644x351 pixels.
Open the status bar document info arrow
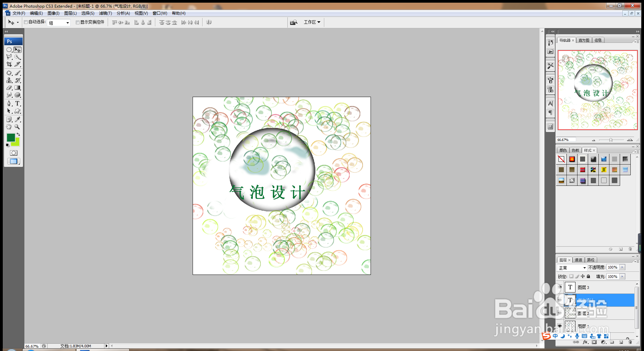click(106, 346)
